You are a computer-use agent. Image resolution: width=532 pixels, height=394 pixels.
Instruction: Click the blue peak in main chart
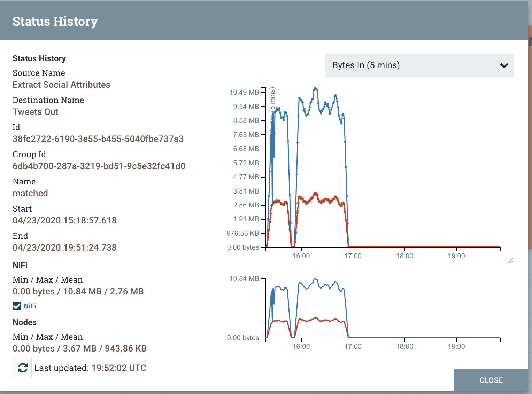[x=315, y=88]
